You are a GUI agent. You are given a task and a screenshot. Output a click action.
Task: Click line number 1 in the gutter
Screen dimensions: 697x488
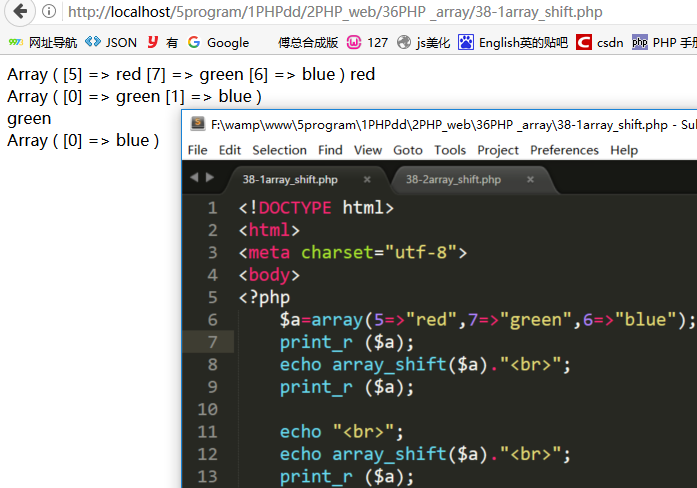click(x=212, y=208)
